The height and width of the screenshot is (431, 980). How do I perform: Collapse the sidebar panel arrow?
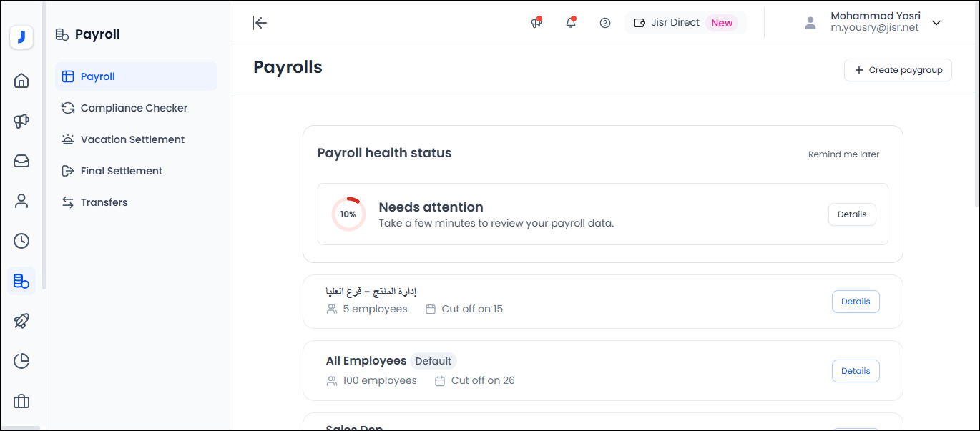pos(260,23)
